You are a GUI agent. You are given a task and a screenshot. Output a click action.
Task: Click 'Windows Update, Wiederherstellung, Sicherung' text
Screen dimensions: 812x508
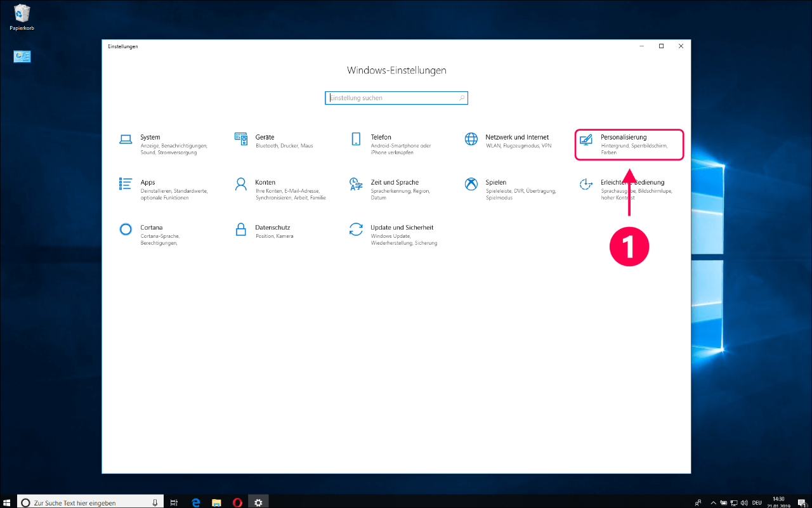pyautogui.click(x=404, y=239)
